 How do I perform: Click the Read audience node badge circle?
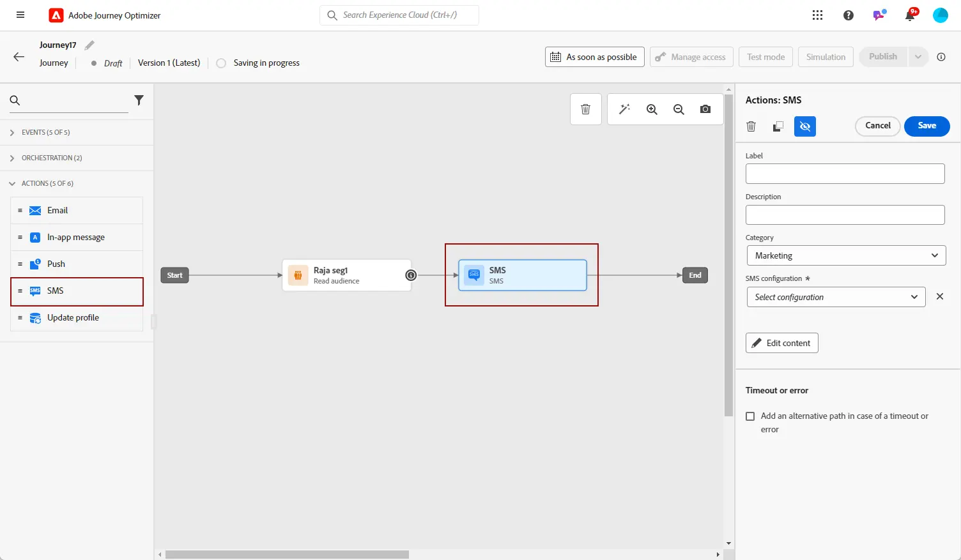[411, 275]
